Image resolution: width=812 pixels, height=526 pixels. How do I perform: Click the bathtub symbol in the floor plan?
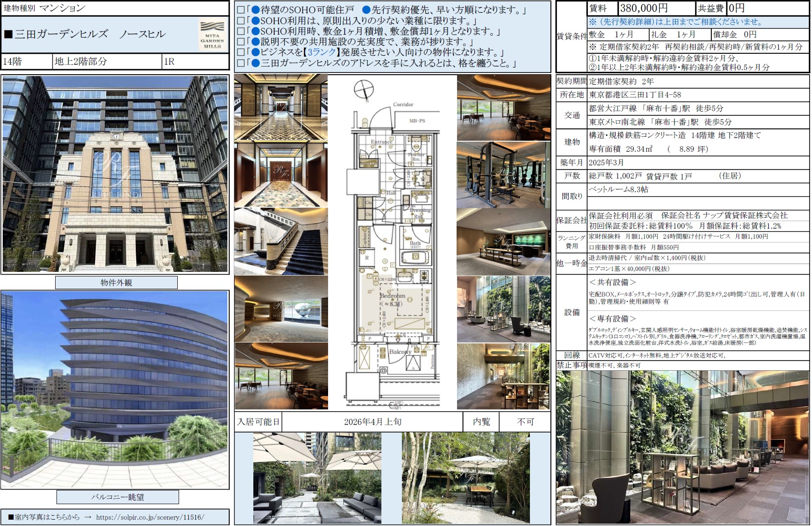click(415, 256)
